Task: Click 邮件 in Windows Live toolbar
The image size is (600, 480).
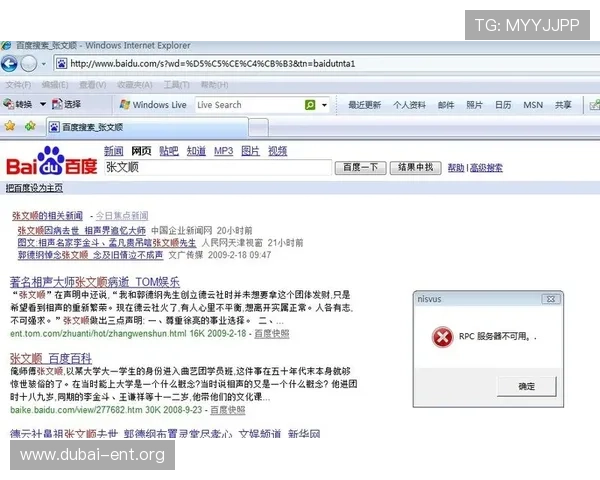Action: click(446, 104)
